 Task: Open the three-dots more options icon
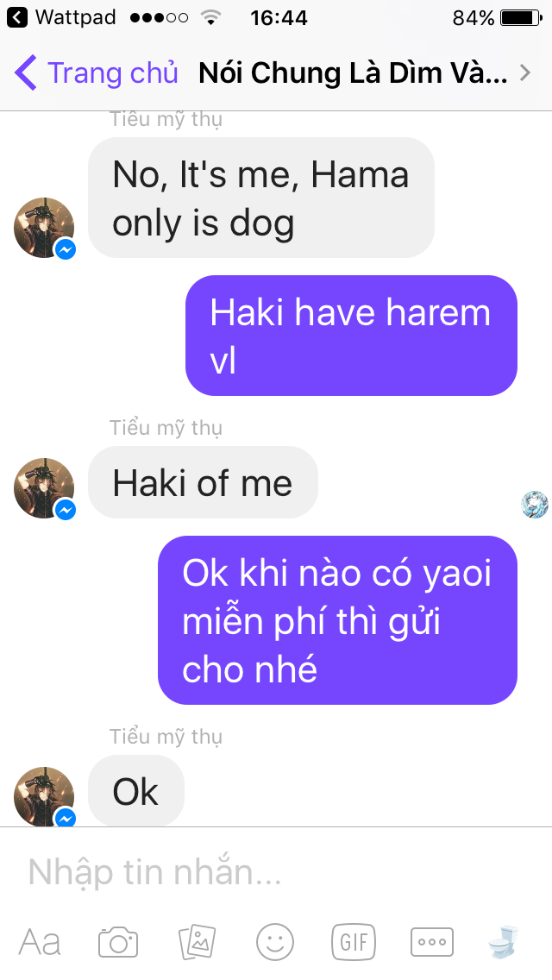point(432,942)
